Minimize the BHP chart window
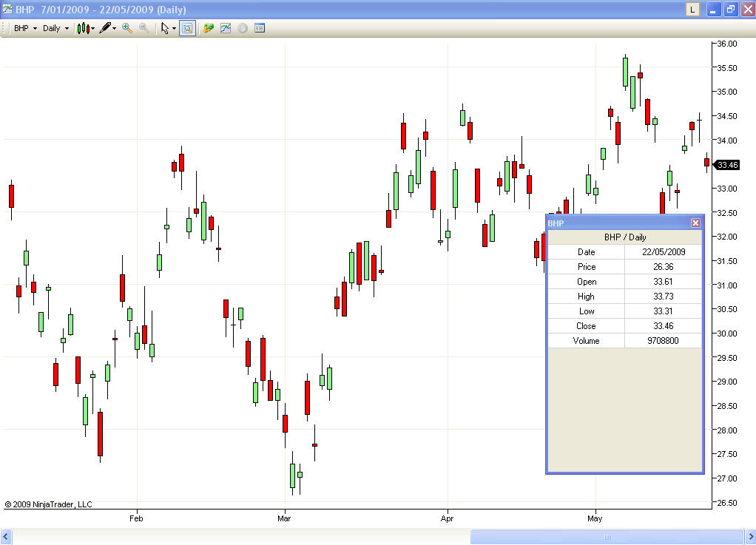756x545 pixels. click(713, 9)
